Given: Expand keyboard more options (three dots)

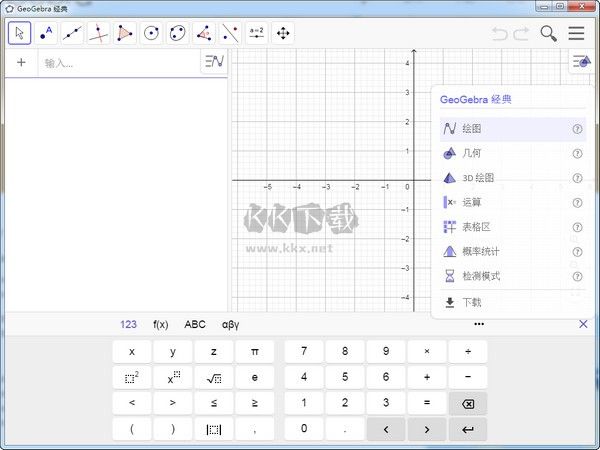Looking at the screenshot, I should (x=479, y=324).
